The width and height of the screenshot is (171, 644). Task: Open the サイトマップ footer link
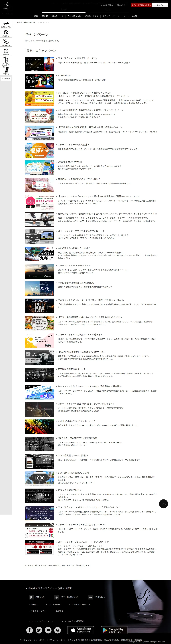26,640
